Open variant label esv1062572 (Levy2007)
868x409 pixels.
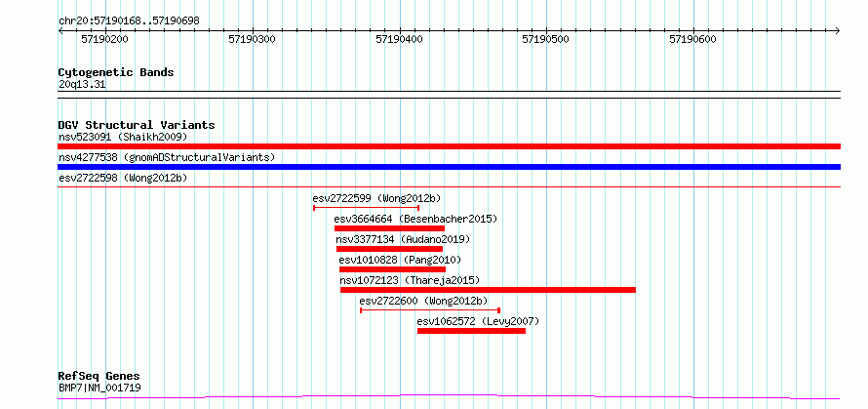[478, 321]
